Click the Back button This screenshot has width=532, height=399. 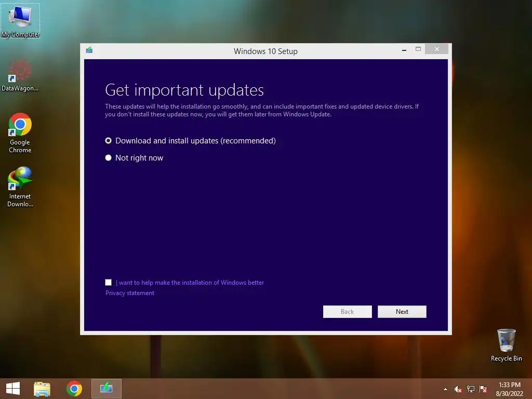point(348,312)
